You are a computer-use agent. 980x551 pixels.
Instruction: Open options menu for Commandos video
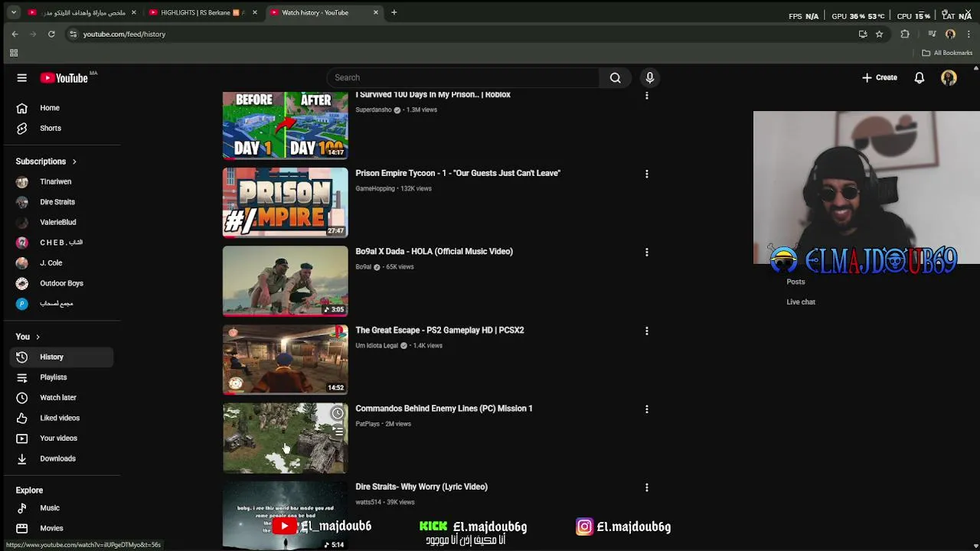tap(647, 409)
